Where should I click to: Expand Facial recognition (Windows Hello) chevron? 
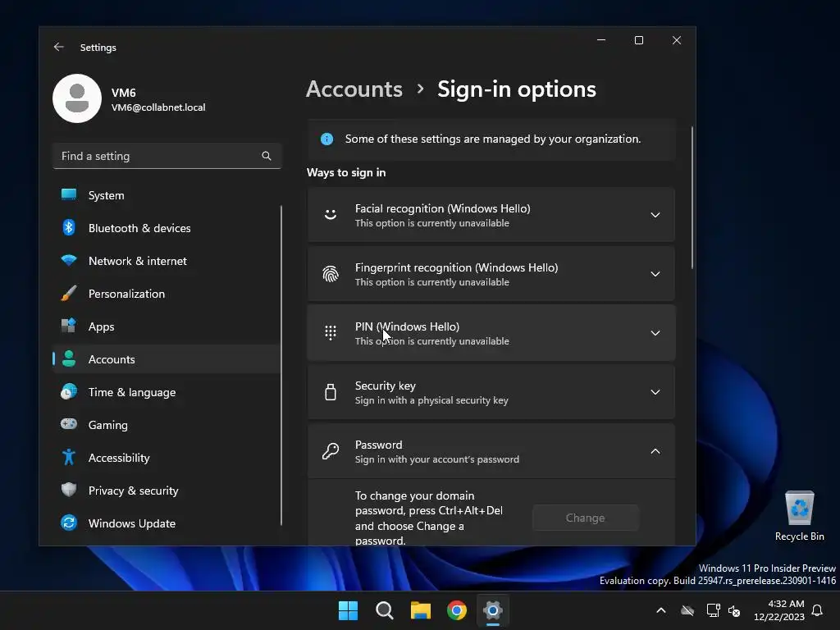[x=655, y=215]
